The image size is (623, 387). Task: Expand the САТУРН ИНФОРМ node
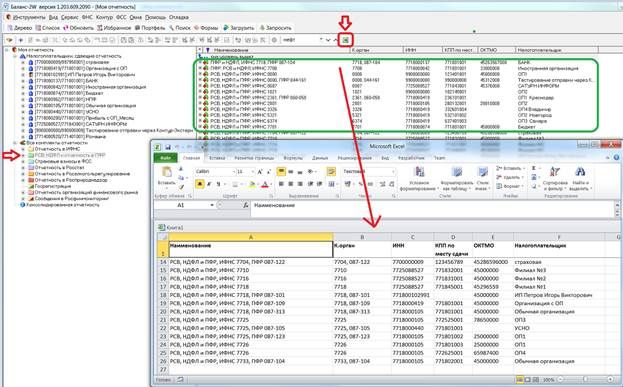point(23,124)
